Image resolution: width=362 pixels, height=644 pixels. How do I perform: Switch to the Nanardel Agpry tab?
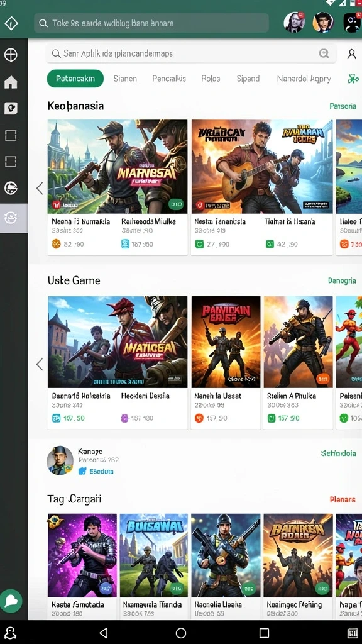tap(304, 79)
